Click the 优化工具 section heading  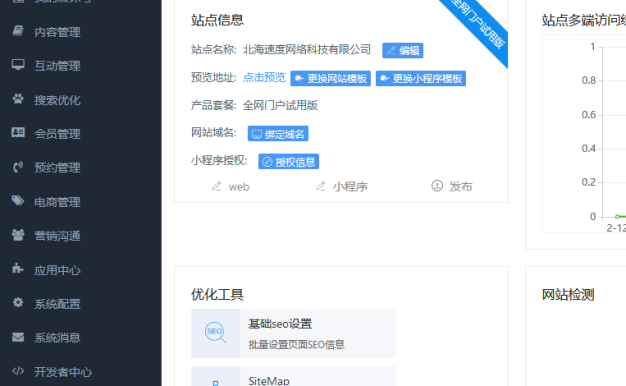click(x=217, y=295)
